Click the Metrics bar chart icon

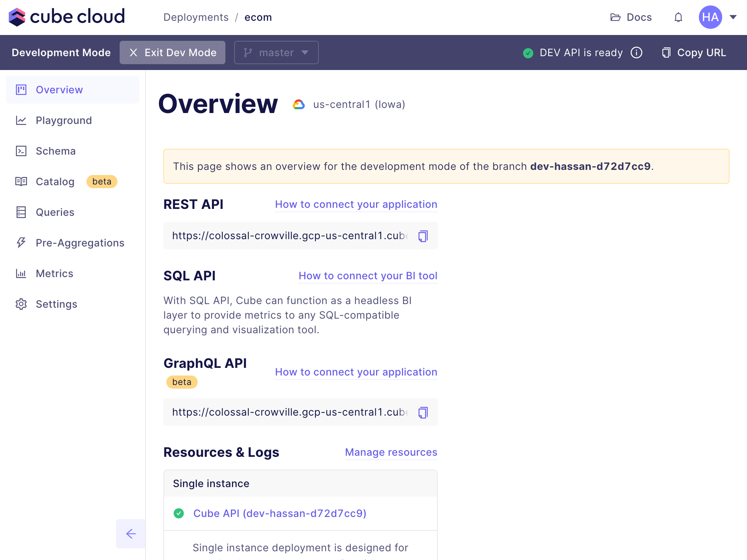[x=21, y=273]
